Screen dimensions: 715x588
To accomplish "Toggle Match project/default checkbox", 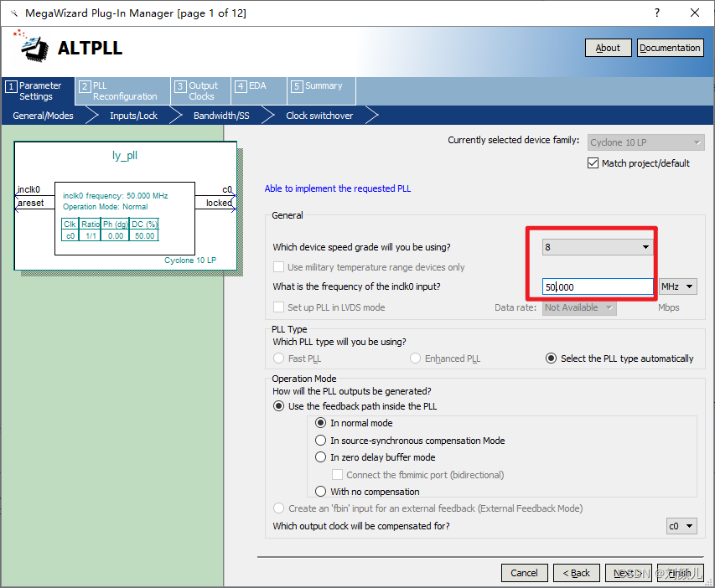I will (x=593, y=163).
